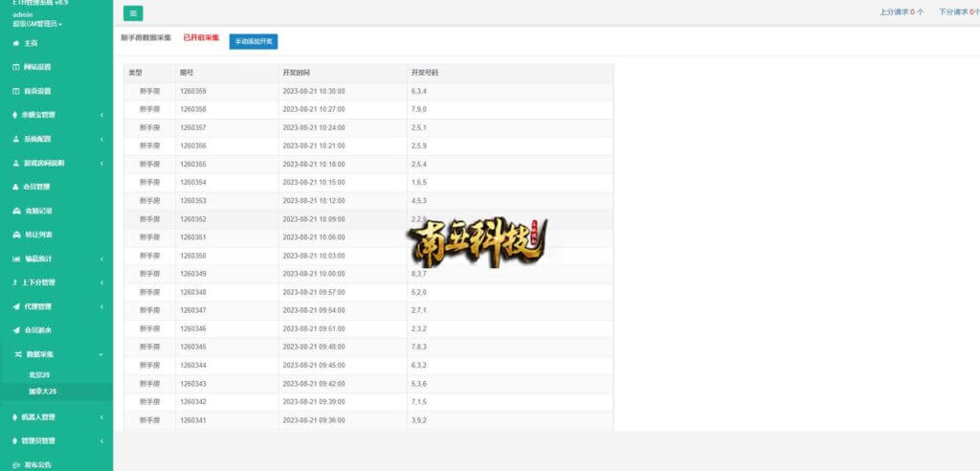Screen dimensions: 980x471
Task: Click the blue 手动添加开奖 button
Action: click(253, 41)
